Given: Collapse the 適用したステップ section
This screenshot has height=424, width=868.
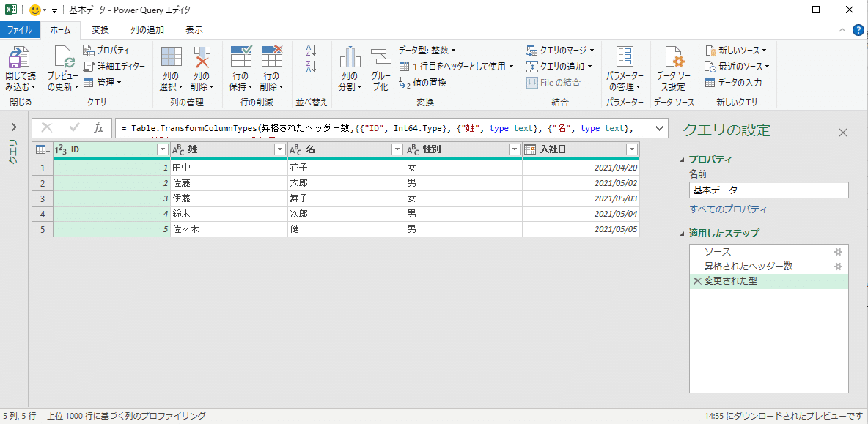Looking at the screenshot, I should (682, 234).
